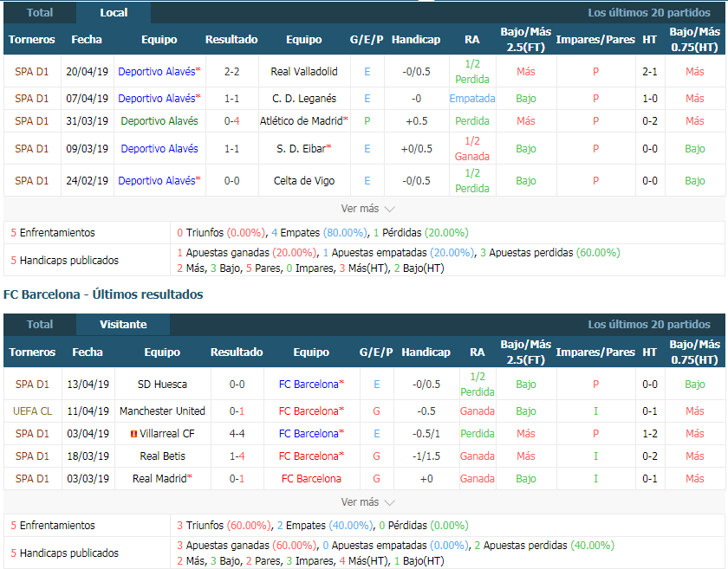Screen dimensions: 728x569
Task: Select the Visitante tab
Action: (123, 325)
